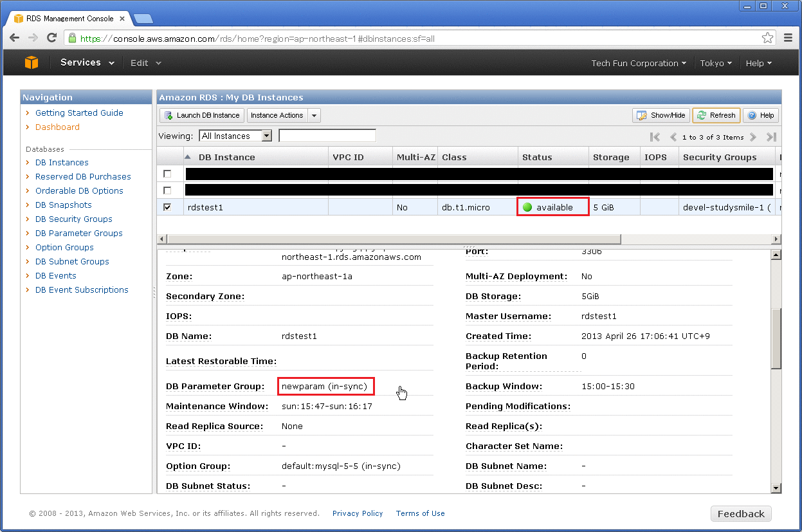
Task: Open the Services dropdown menu
Action: pyautogui.click(x=87, y=62)
